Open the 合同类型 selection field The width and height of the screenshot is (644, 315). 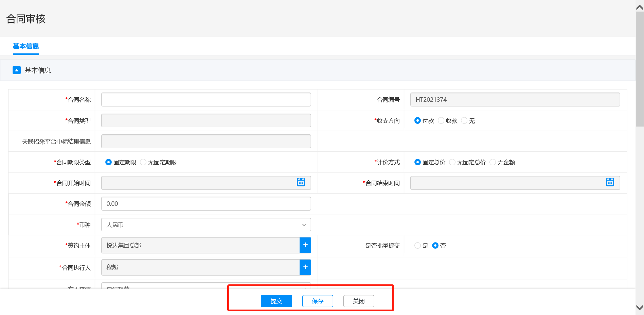coord(206,120)
